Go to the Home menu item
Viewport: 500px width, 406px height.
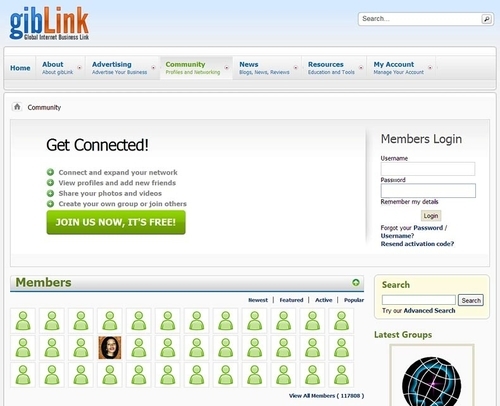[20, 68]
